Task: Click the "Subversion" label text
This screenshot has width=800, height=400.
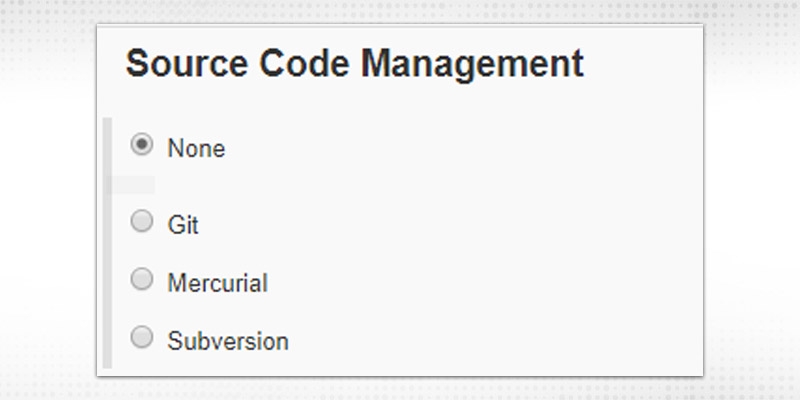Action: (x=228, y=341)
